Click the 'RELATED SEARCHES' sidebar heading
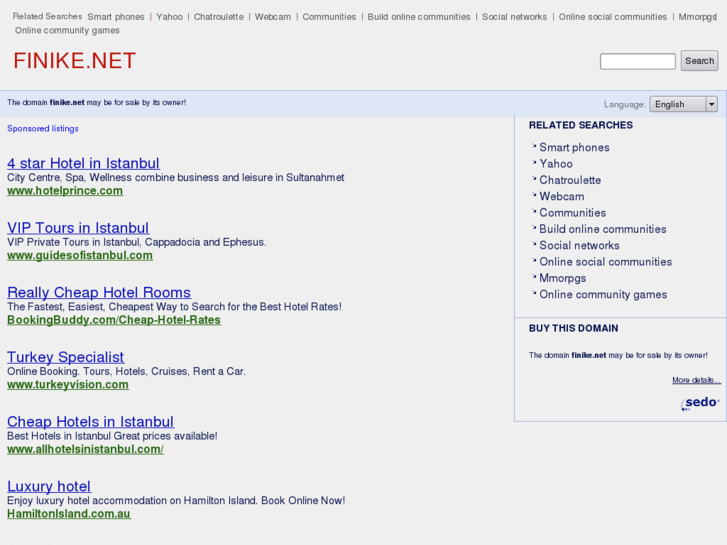 pyautogui.click(x=580, y=125)
